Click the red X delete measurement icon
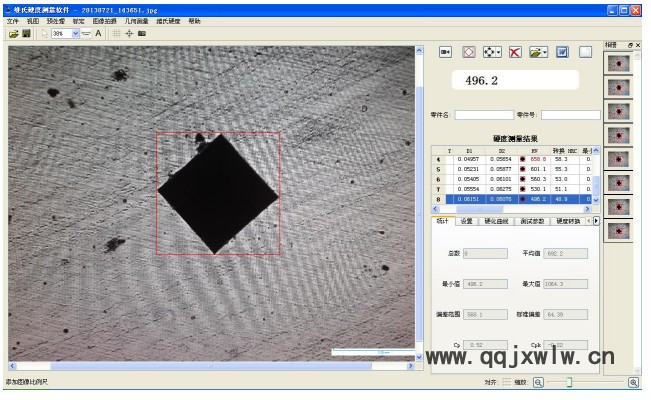 point(515,52)
